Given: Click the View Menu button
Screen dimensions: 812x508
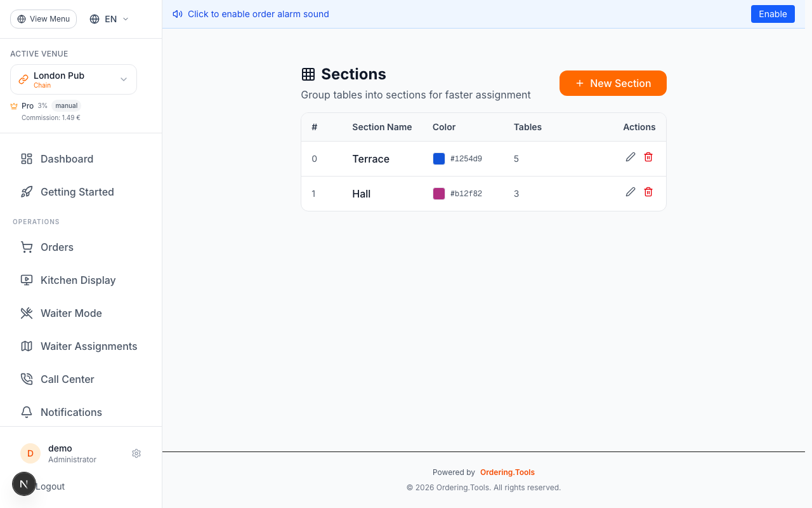Looking at the screenshot, I should point(43,19).
